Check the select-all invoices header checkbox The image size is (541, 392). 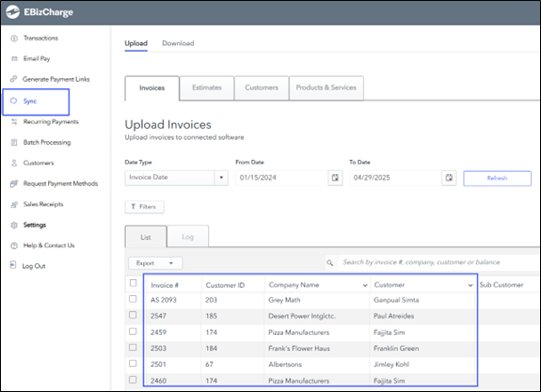134,283
